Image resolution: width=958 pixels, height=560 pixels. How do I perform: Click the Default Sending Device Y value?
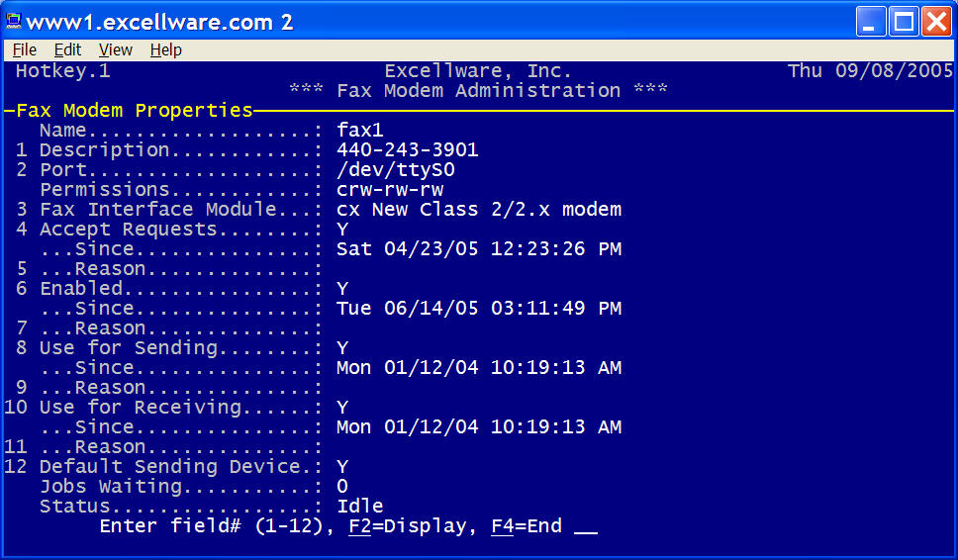[342, 467]
